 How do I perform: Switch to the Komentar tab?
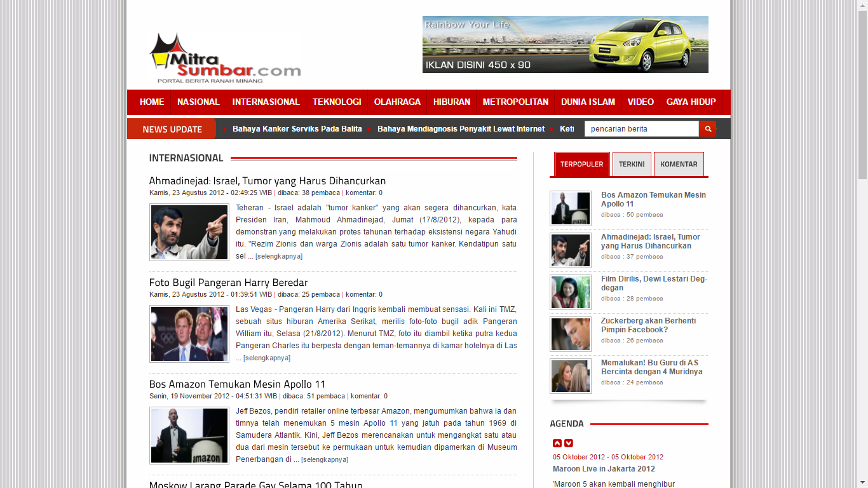(x=679, y=164)
